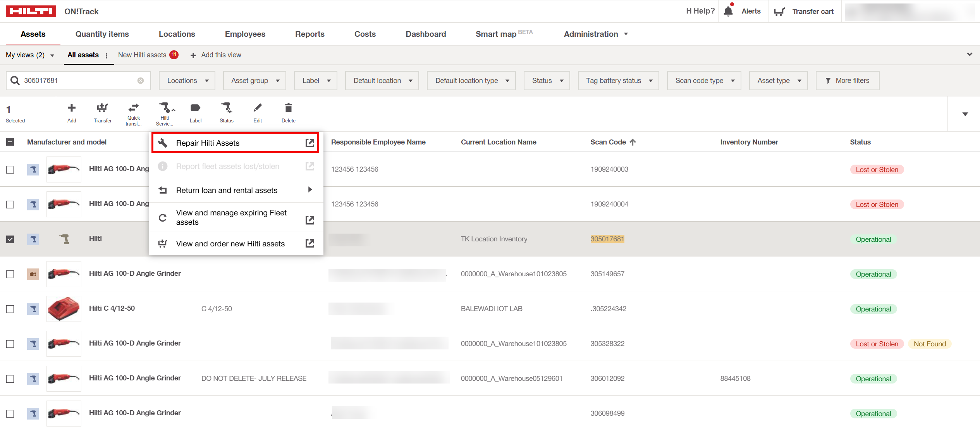This screenshot has height=430, width=980.
Task: Open the Alerts bell icon
Action: pyautogui.click(x=728, y=11)
